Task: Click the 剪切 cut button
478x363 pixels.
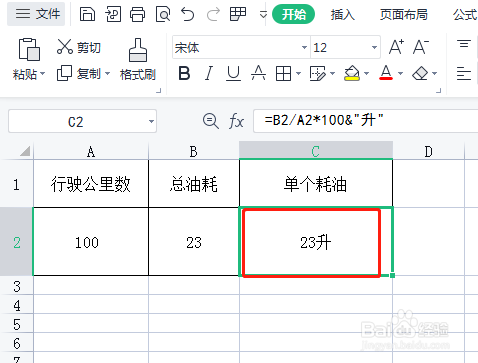Action: (79, 47)
